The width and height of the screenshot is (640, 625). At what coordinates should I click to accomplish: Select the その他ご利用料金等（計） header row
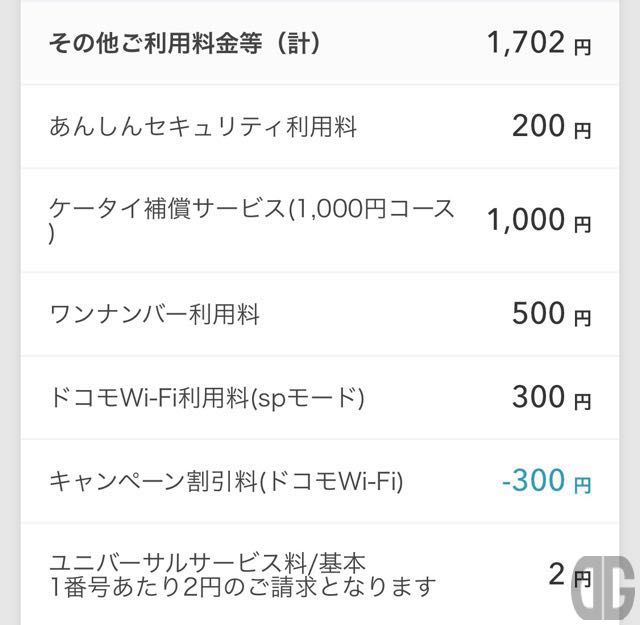(320, 42)
